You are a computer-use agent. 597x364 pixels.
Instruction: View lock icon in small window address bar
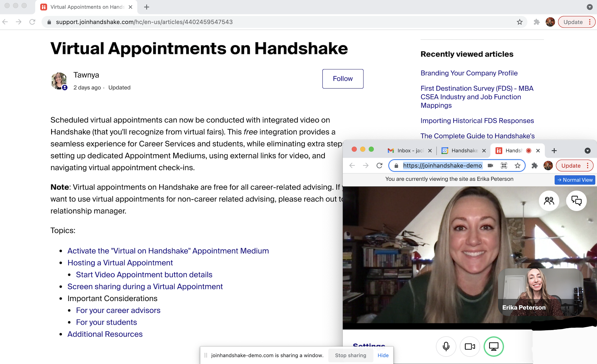point(396,165)
